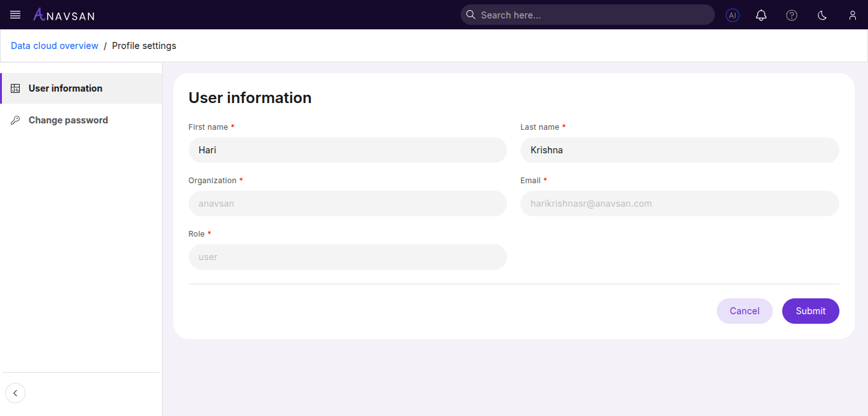The height and width of the screenshot is (416, 868).
Task: Cancel the profile changes
Action: (x=744, y=310)
